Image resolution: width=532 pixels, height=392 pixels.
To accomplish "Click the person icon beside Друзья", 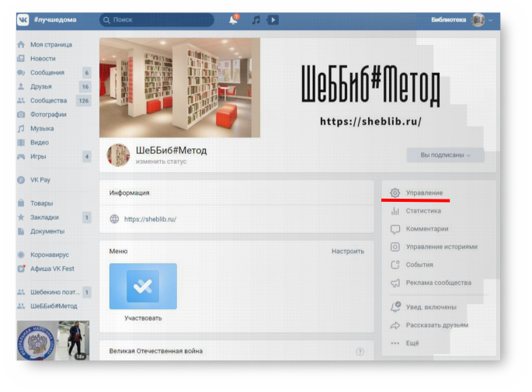I will coord(21,86).
